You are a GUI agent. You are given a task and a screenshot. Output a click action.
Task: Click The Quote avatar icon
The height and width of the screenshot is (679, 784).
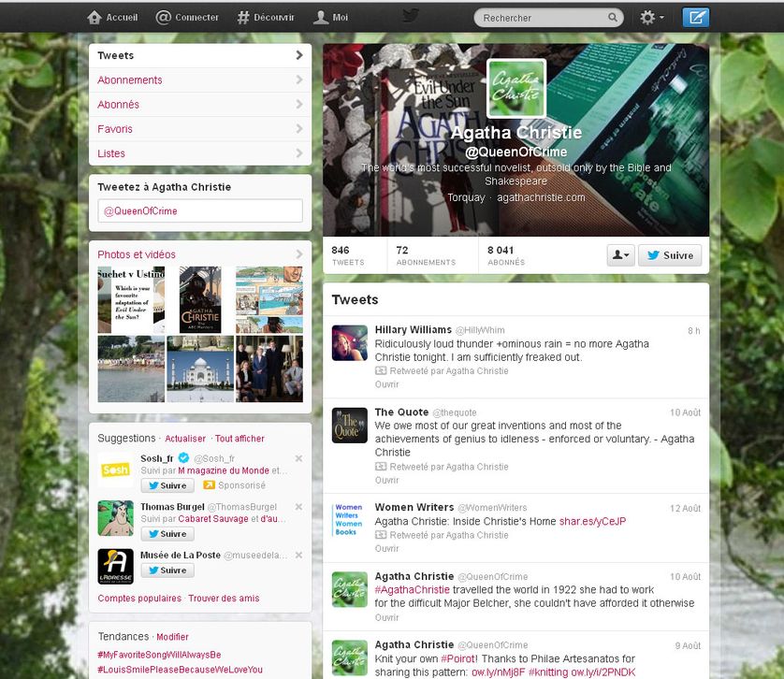(x=350, y=425)
